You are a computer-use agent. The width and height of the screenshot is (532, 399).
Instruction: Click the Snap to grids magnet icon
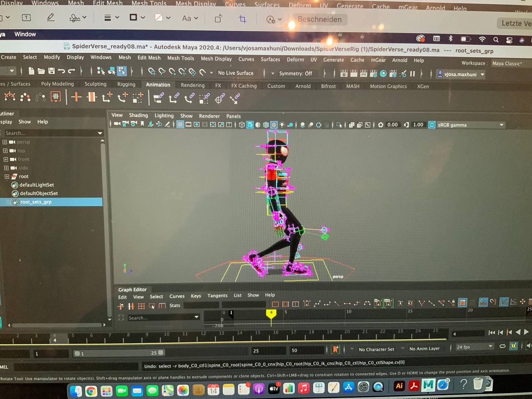click(152, 72)
